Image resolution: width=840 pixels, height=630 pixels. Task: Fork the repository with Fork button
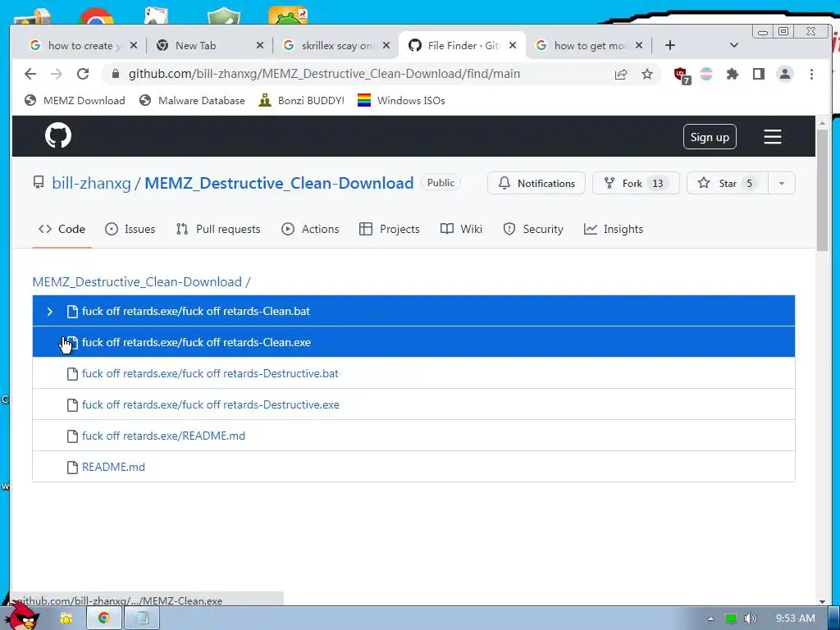pos(636,183)
